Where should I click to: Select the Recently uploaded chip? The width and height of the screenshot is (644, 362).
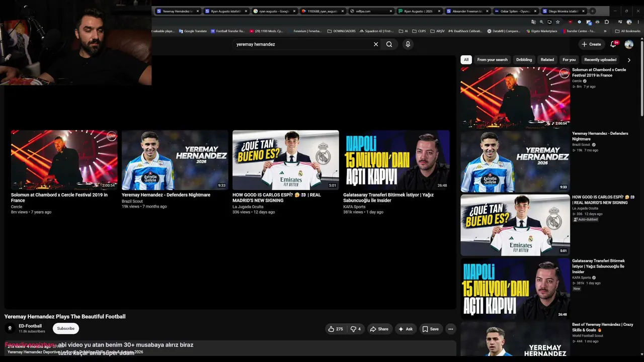(x=600, y=60)
